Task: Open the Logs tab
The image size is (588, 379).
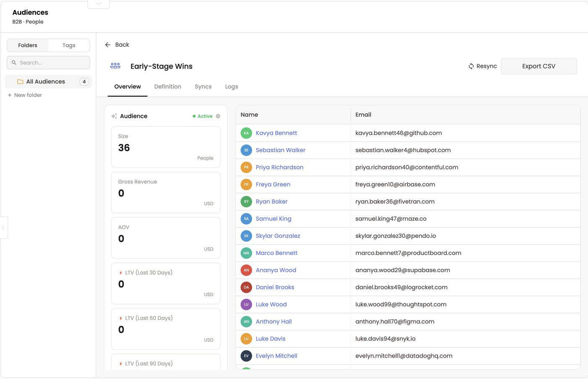Action: click(x=231, y=87)
